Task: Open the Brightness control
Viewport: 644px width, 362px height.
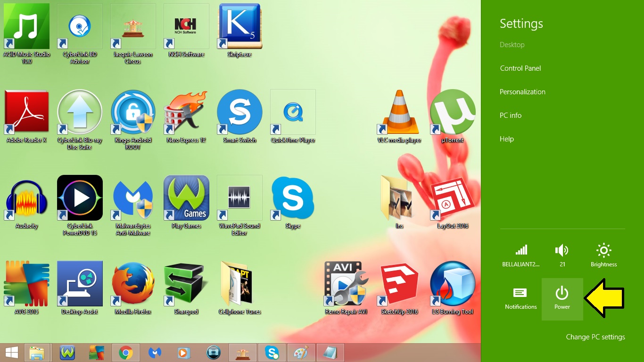Action: (x=604, y=256)
